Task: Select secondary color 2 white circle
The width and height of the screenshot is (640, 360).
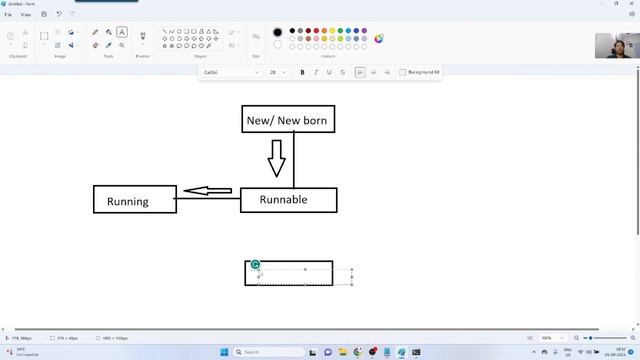Action: (277, 44)
